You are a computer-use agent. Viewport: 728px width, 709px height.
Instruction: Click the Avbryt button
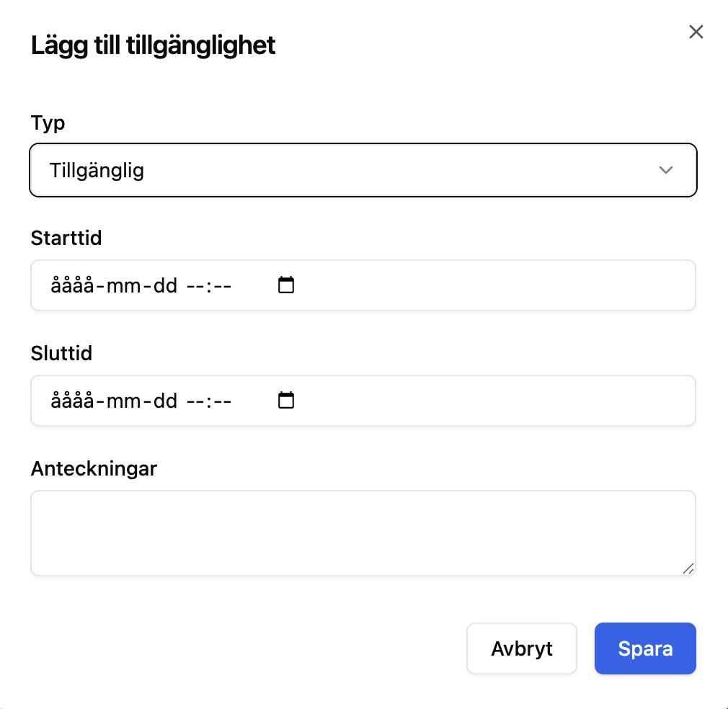click(522, 648)
